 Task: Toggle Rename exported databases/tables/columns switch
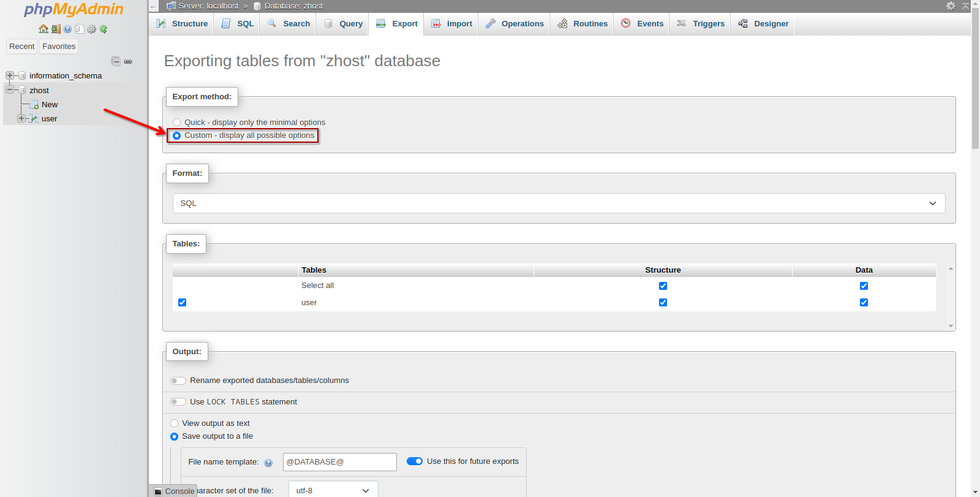click(178, 381)
